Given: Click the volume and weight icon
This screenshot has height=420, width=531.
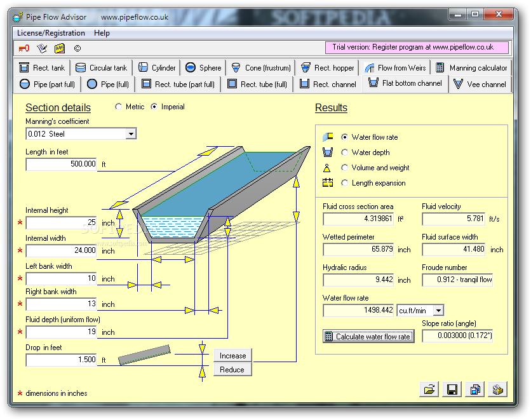Looking at the screenshot, I should (x=327, y=168).
